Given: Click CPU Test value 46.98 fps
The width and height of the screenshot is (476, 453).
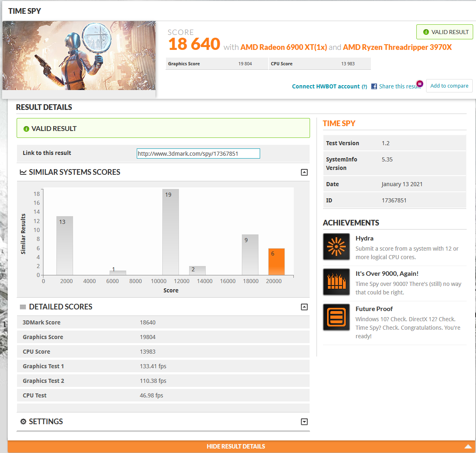Looking at the screenshot, I should click(x=151, y=395).
